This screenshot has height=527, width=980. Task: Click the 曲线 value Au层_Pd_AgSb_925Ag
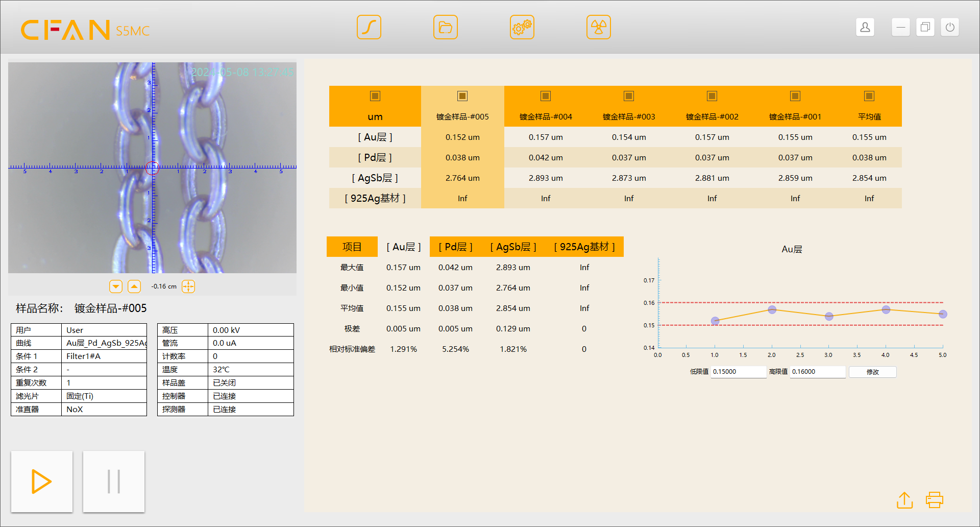pos(104,343)
